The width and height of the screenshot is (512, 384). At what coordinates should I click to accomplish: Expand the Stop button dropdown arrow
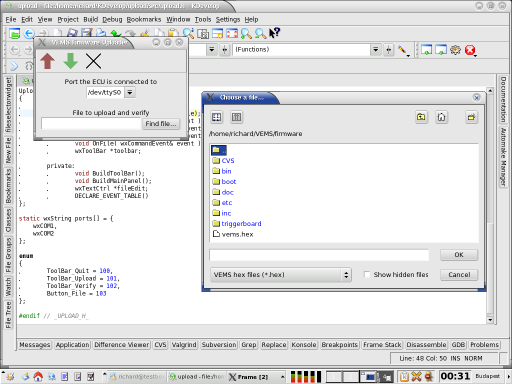click(475, 55)
